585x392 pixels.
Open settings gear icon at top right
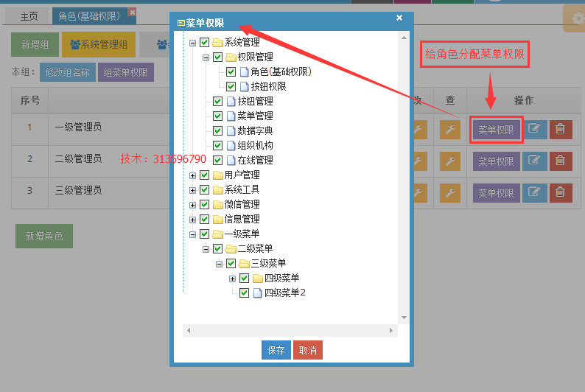click(576, 18)
